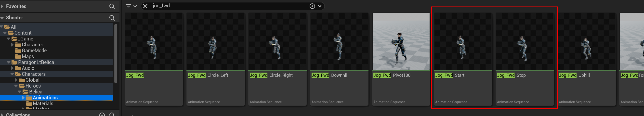Open search options dropdown chevron
The image size is (644, 116).
320,6
